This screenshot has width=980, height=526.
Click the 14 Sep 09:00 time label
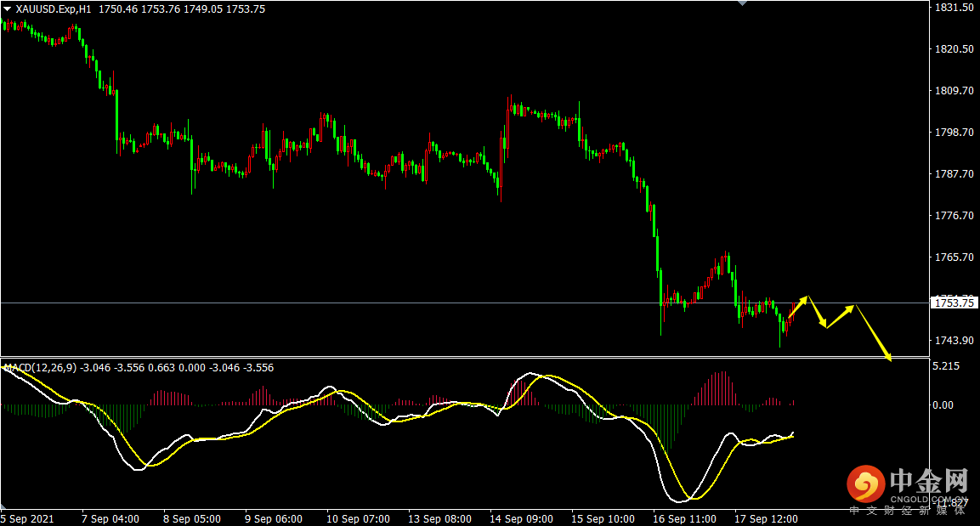tap(521, 519)
